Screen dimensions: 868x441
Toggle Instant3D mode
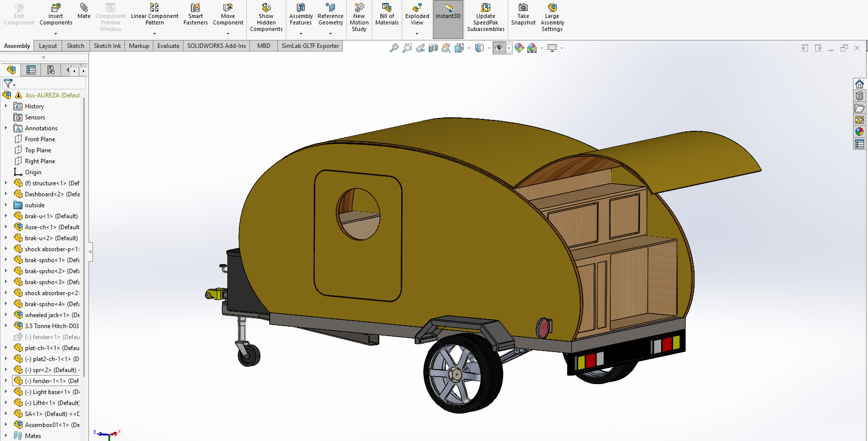click(x=448, y=19)
